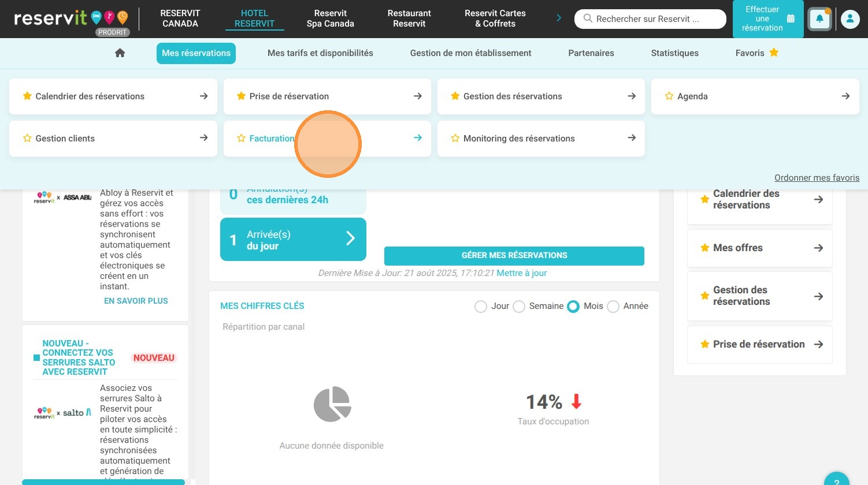The width and height of the screenshot is (868, 485).
Task: Open the home icon in navigation bar
Action: tap(120, 53)
